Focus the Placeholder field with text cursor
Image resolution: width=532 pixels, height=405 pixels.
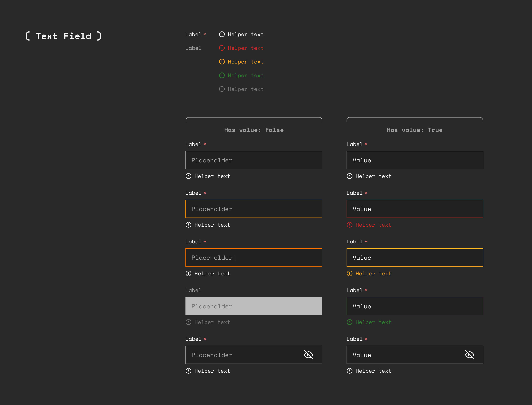(x=254, y=257)
